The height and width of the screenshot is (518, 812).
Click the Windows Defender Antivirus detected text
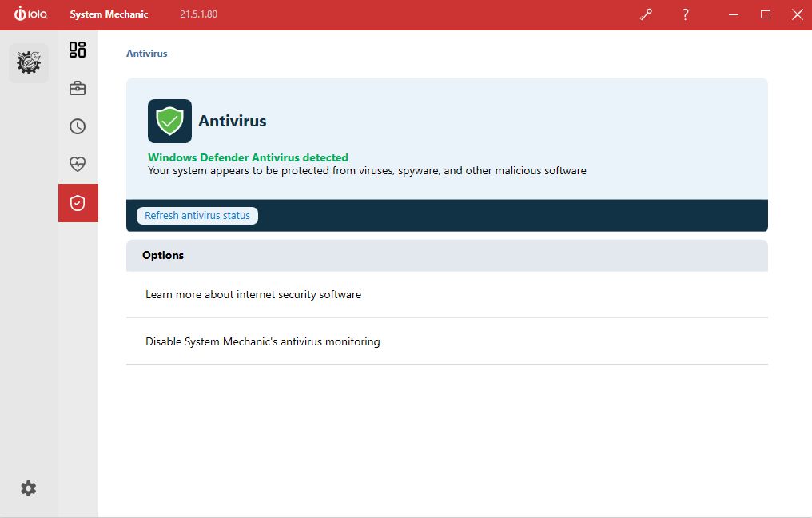(x=248, y=157)
